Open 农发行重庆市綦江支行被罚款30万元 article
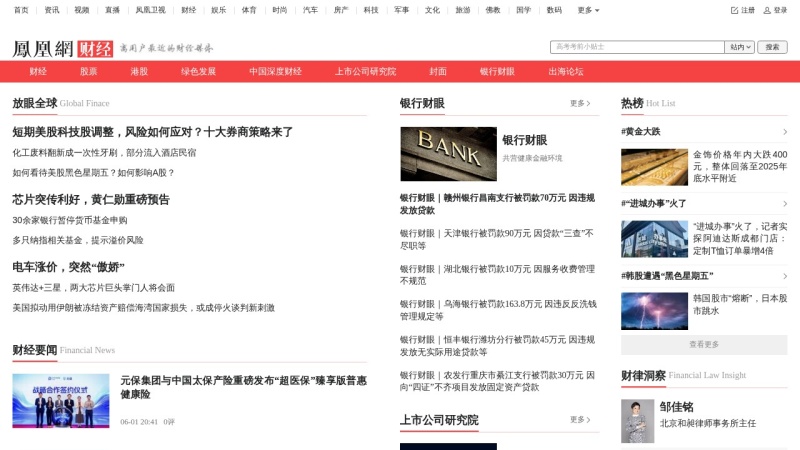The width and height of the screenshot is (800, 450). point(497,381)
